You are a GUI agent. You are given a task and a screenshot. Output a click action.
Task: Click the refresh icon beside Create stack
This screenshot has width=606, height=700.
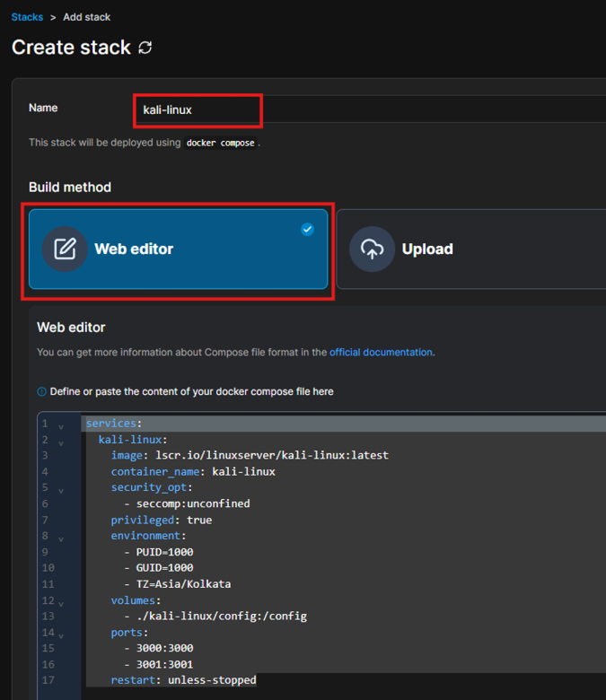145,48
